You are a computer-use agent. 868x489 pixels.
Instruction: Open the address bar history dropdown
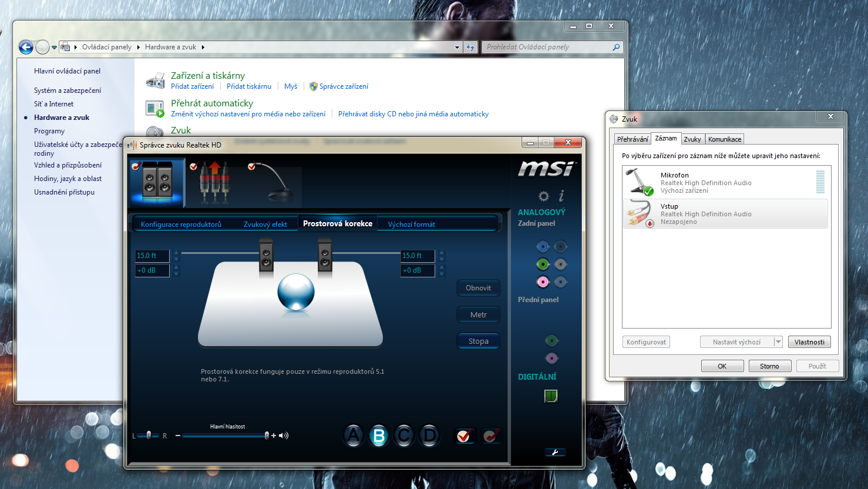[457, 47]
